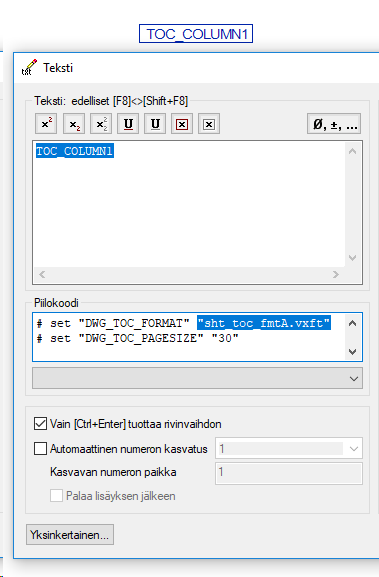
Task: Select the highlighted TOC_COLUMN1 text in editor
Action: pyautogui.click(x=75, y=151)
